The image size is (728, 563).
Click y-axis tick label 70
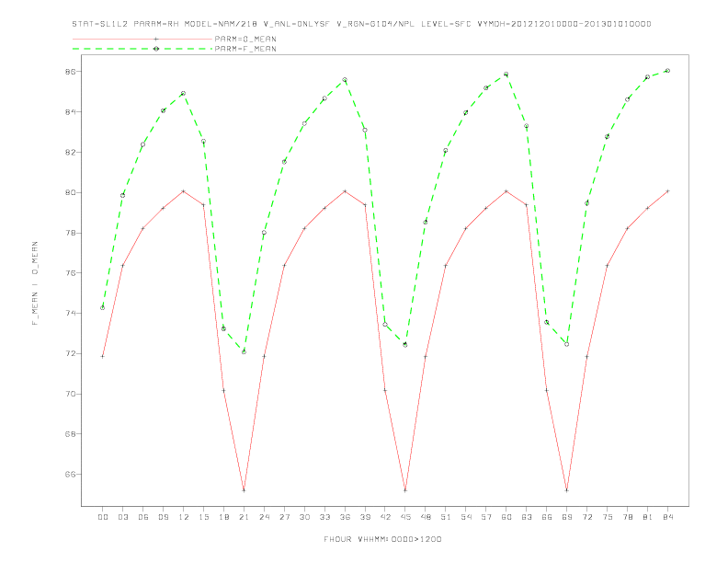pyautogui.click(x=71, y=394)
